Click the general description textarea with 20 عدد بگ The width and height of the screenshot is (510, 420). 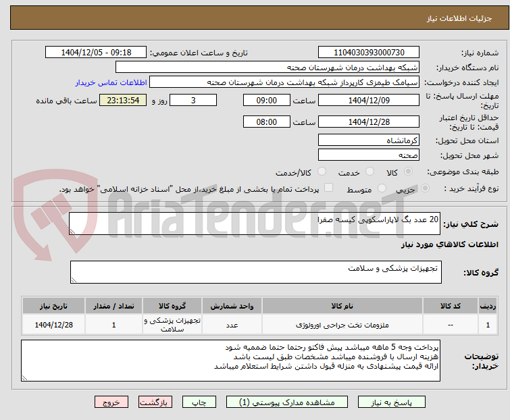[255, 224]
